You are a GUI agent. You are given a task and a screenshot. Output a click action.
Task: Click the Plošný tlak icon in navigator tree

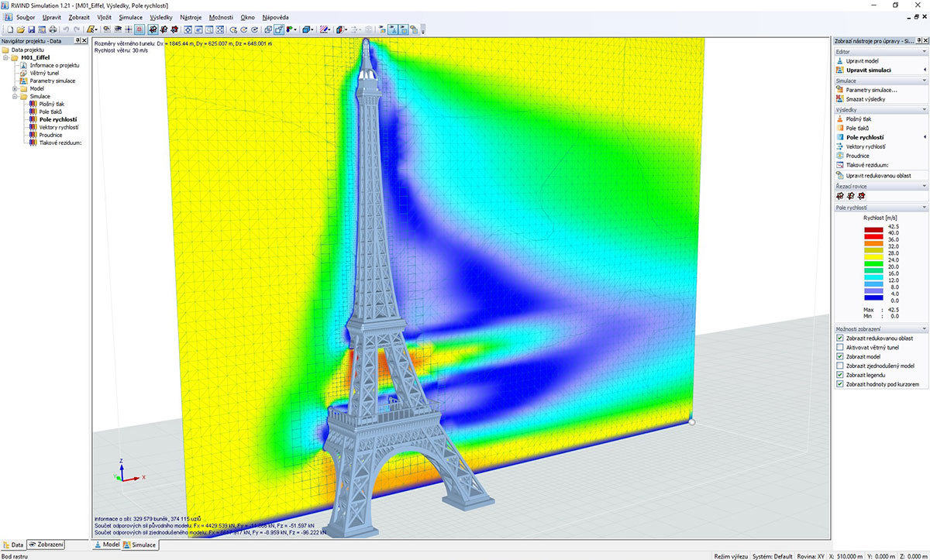(33, 104)
